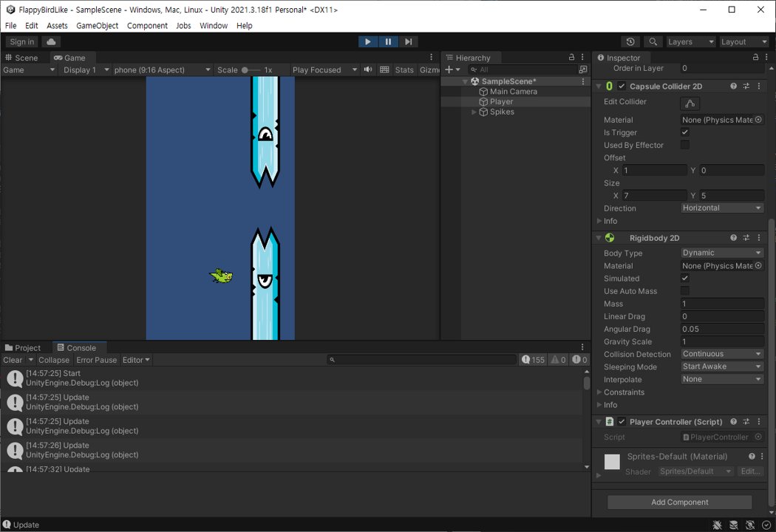Toggle Capsule Collider 2D enabled checkbox
Image resolution: width=776 pixels, height=532 pixels.
point(622,86)
